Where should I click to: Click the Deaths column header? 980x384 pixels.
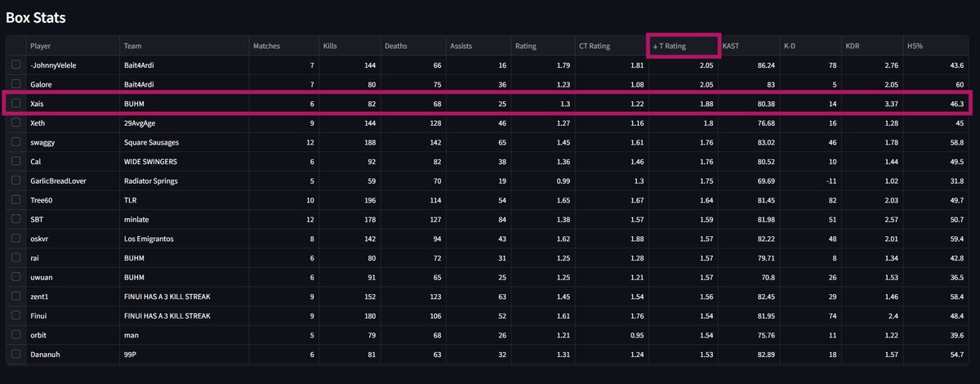point(412,46)
